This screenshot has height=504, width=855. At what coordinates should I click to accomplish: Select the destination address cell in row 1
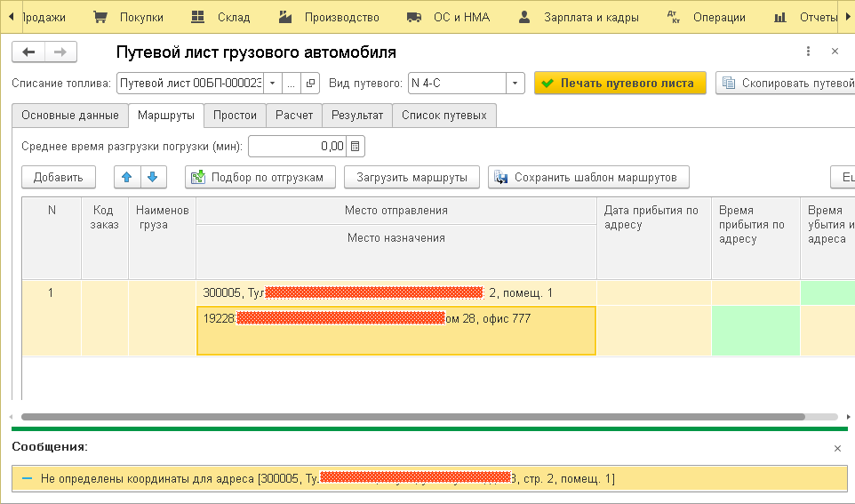396,331
